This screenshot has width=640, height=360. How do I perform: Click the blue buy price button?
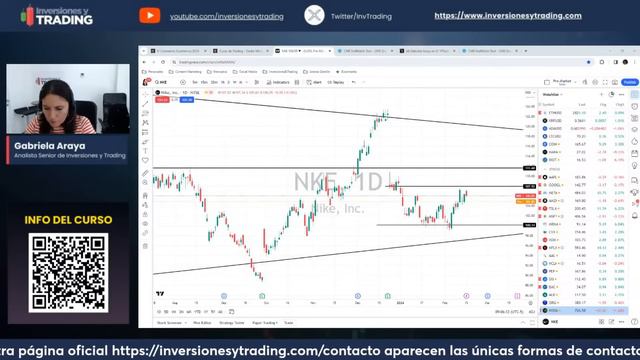187,100
